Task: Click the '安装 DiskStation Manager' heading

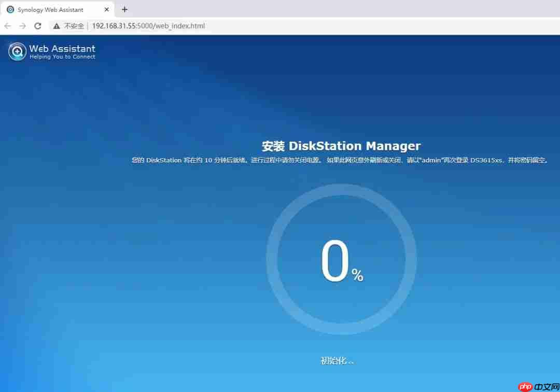Action: [341, 146]
